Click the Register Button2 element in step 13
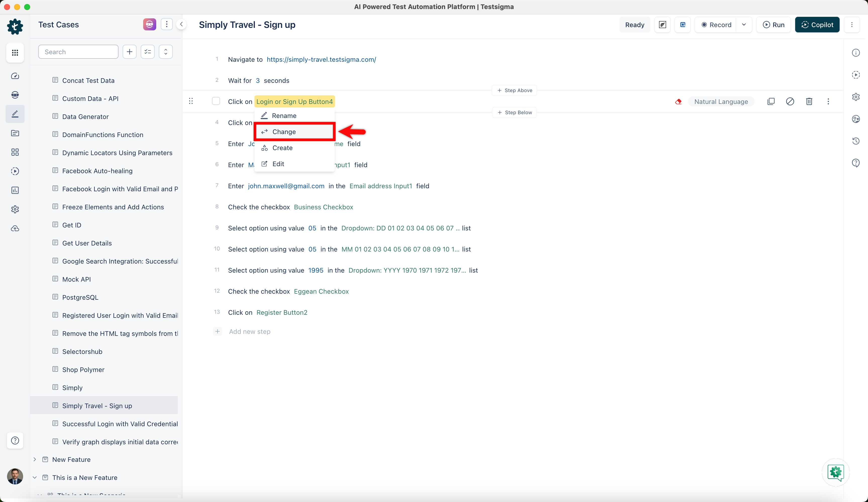868x502 pixels. (282, 312)
